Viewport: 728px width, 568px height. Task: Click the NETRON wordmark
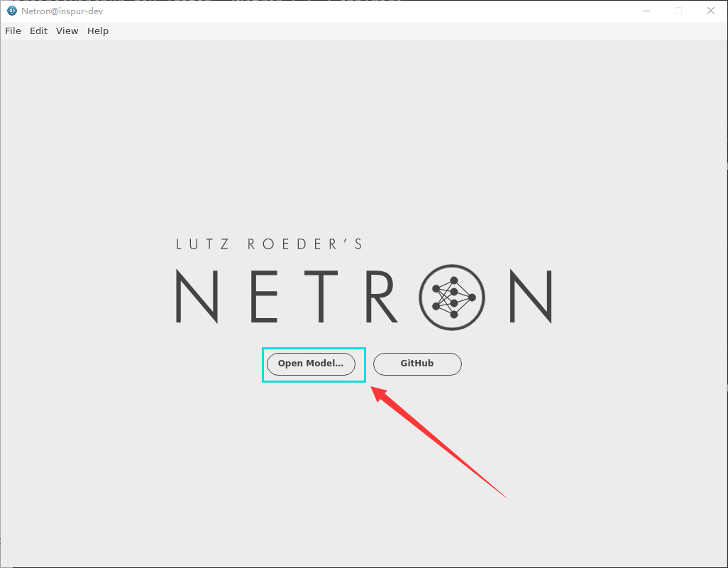(362, 296)
